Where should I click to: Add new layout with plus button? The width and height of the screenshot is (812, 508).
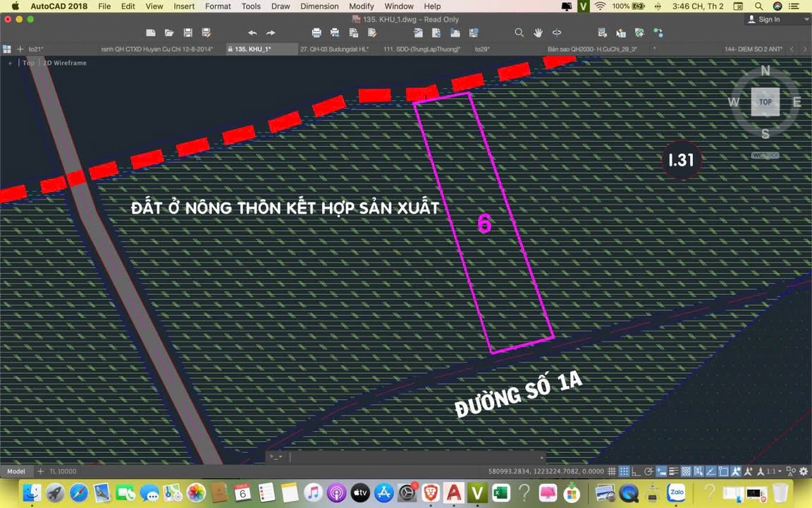pyautogui.click(x=40, y=471)
